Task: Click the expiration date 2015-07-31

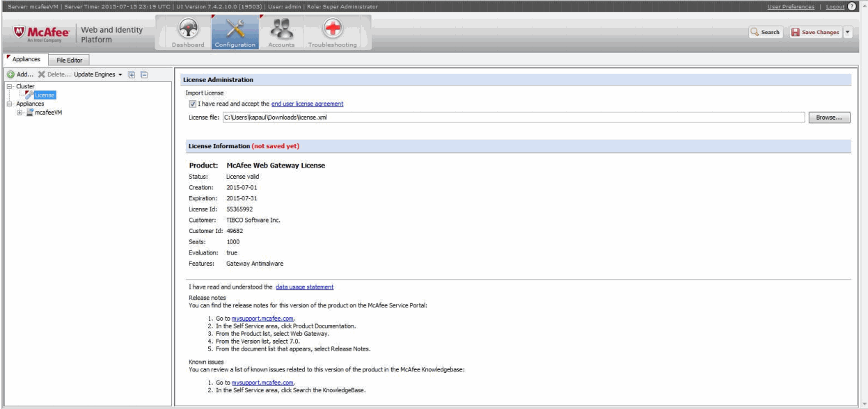Action: point(242,199)
